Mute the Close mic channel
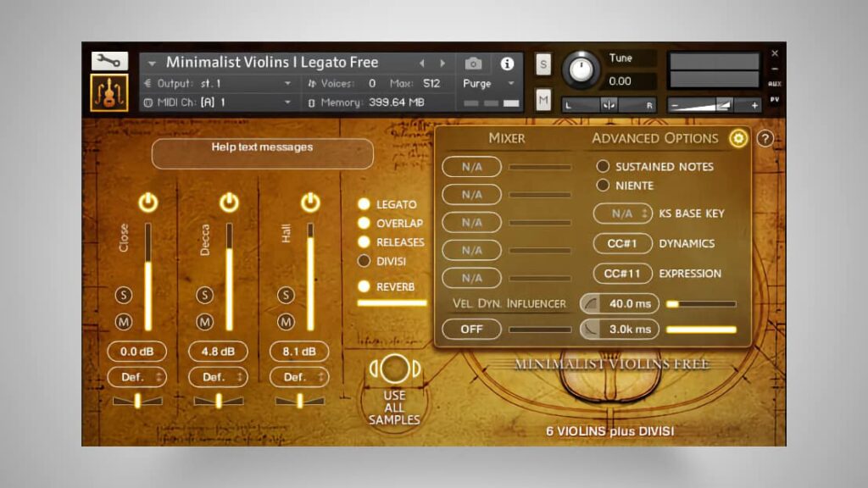The height and width of the screenshot is (488, 868). [124, 322]
